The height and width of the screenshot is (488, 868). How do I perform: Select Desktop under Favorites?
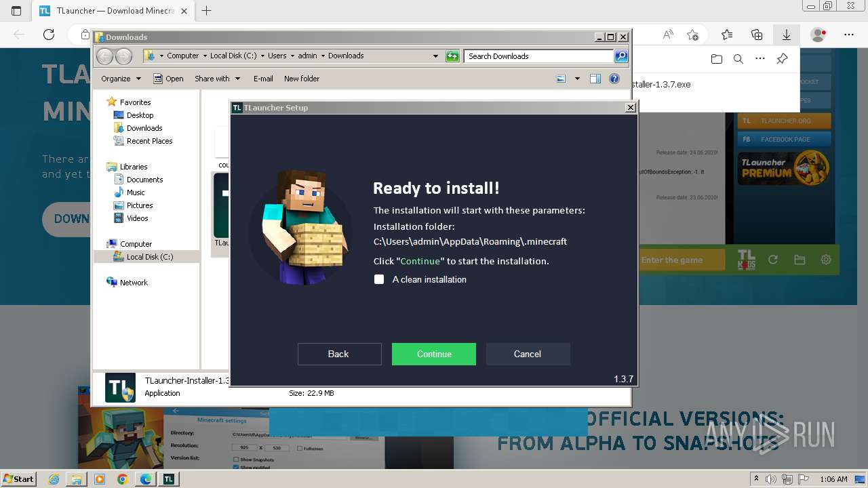click(x=140, y=115)
